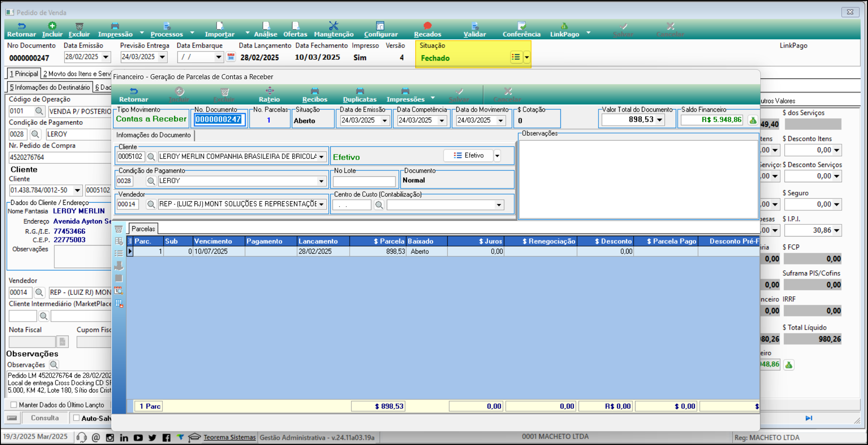Expand the Data do Movimento date dropdown
The width and height of the screenshot is (868, 445).
pos(501,120)
